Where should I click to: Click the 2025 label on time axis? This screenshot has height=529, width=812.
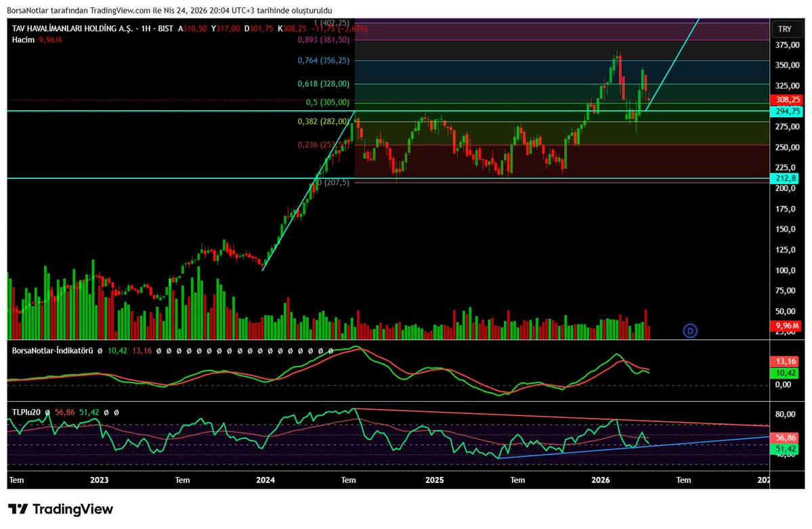coord(435,480)
